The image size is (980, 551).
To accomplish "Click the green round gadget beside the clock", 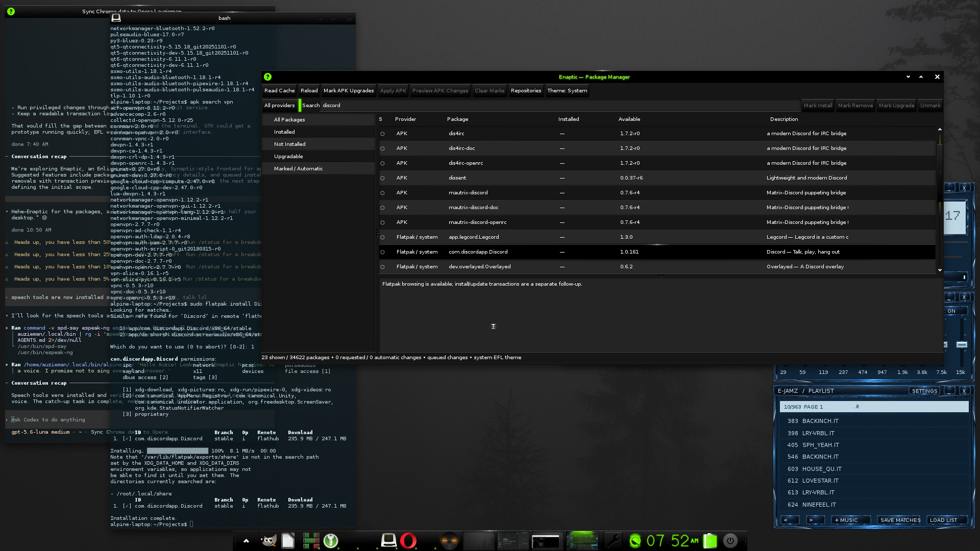I will coord(635,541).
